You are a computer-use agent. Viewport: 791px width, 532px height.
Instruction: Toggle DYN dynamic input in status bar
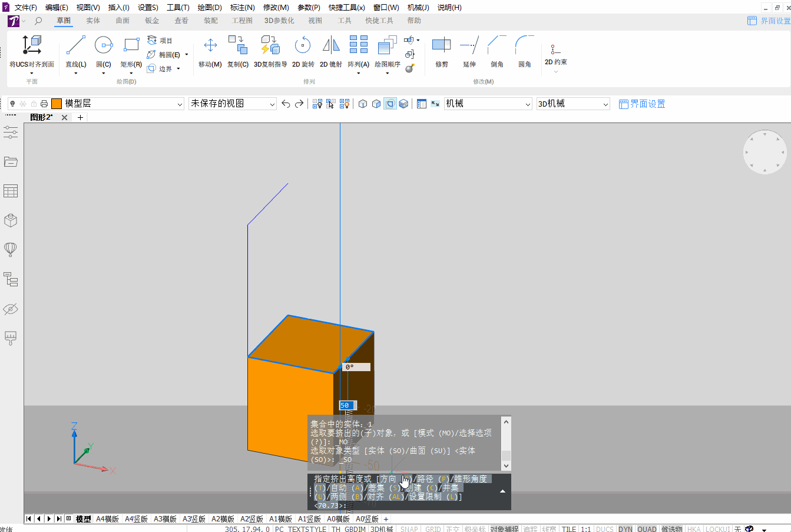pyautogui.click(x=625, y=529)
